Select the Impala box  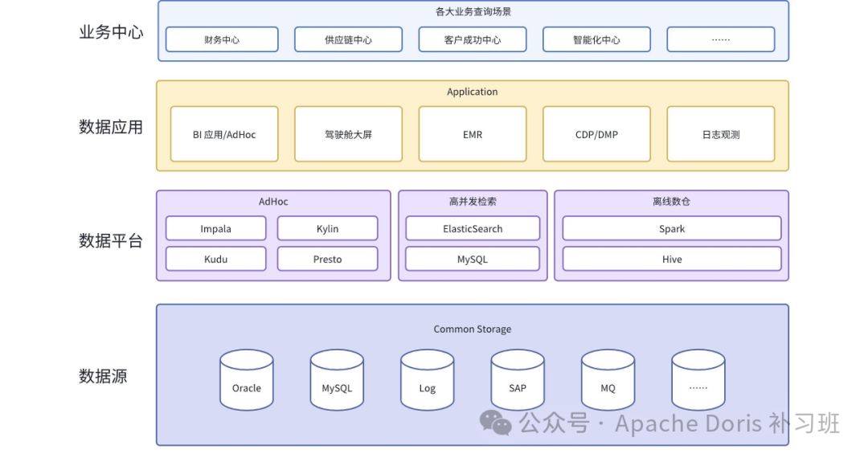216,228
